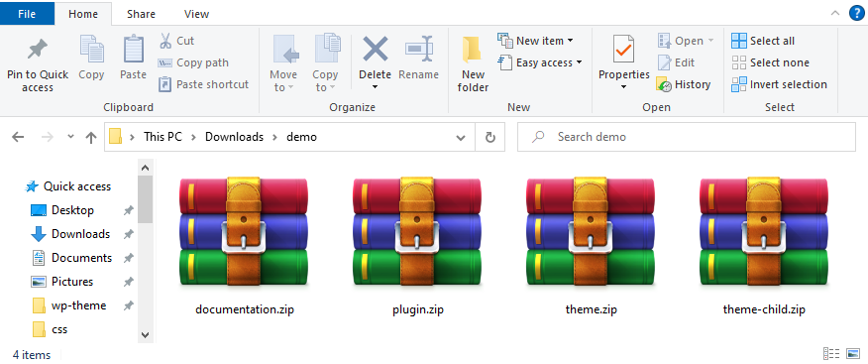868x364 pixels.
Task: Expand address bar history dropdown
Action: pos(461,137)
